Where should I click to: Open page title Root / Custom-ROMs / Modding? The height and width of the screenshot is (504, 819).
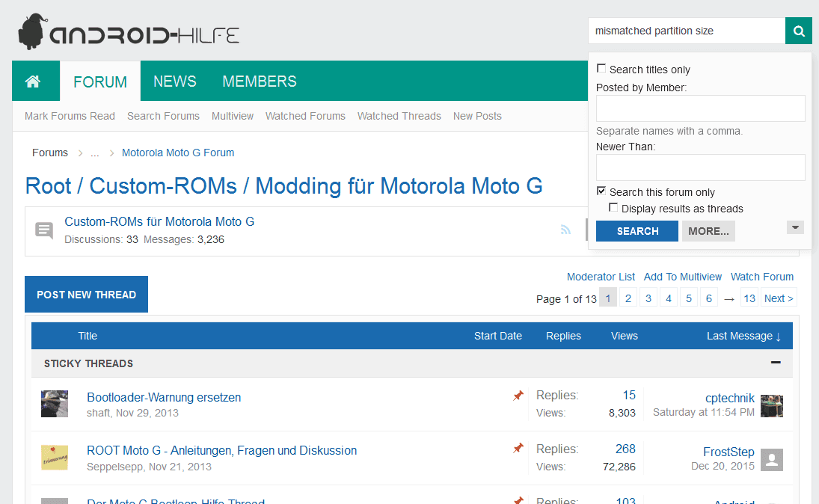(284, 186)
